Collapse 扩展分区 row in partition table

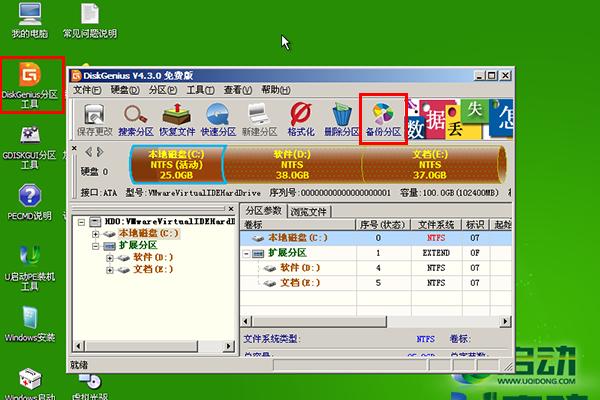coord(246,253)
